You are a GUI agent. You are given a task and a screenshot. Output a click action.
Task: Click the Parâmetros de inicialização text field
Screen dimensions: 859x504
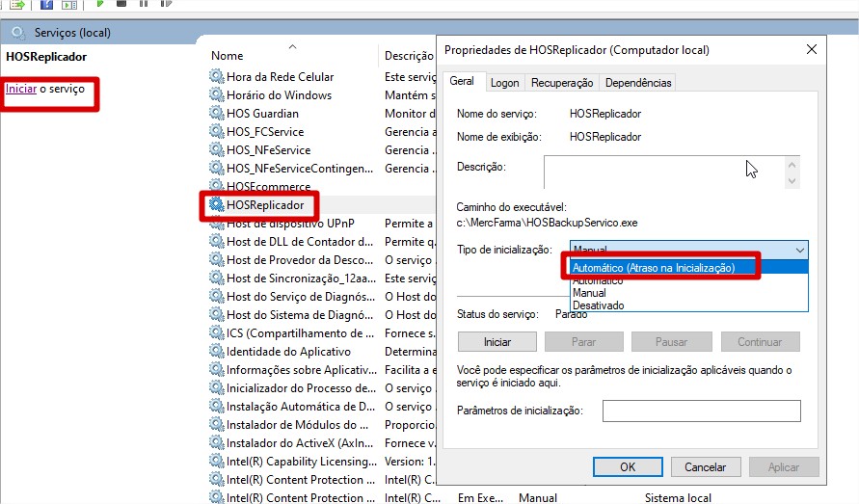[x=701, y=411]
